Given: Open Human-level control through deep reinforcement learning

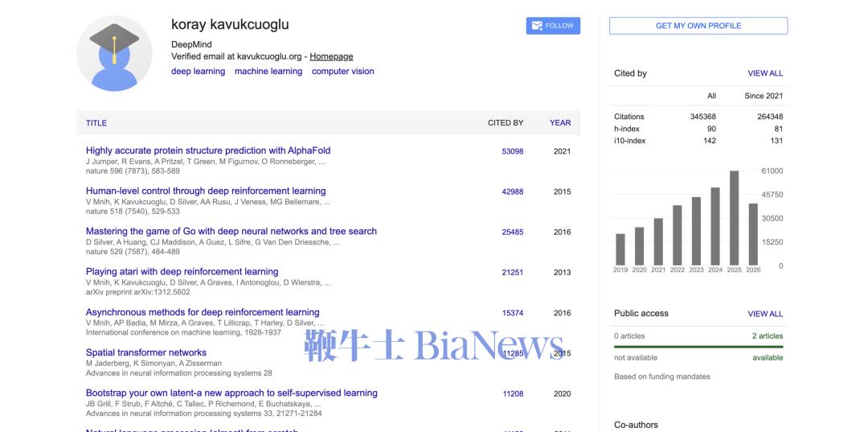Looking at the screenshot, I should click(x=206, y=191).
